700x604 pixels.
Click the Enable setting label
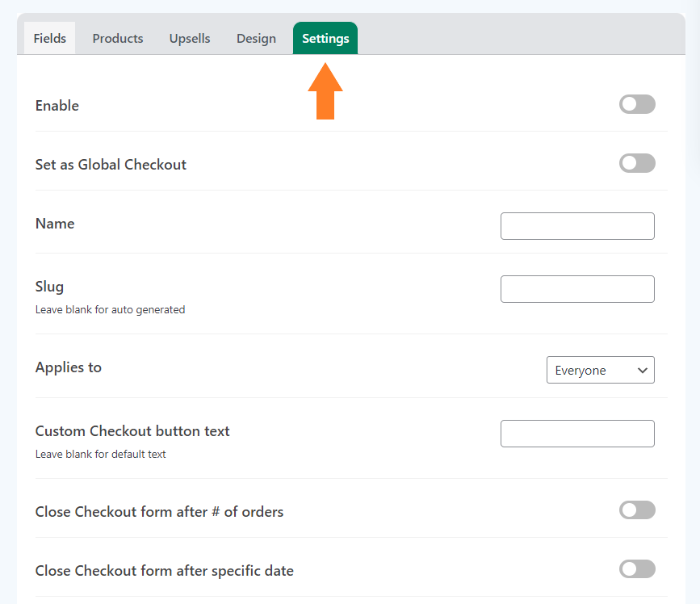57,106
